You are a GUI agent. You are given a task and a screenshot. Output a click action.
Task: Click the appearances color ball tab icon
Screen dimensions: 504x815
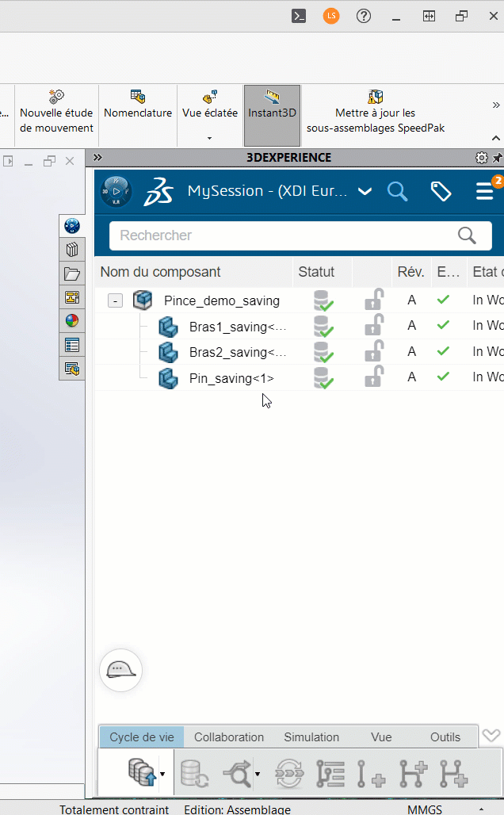coord(72,321)
